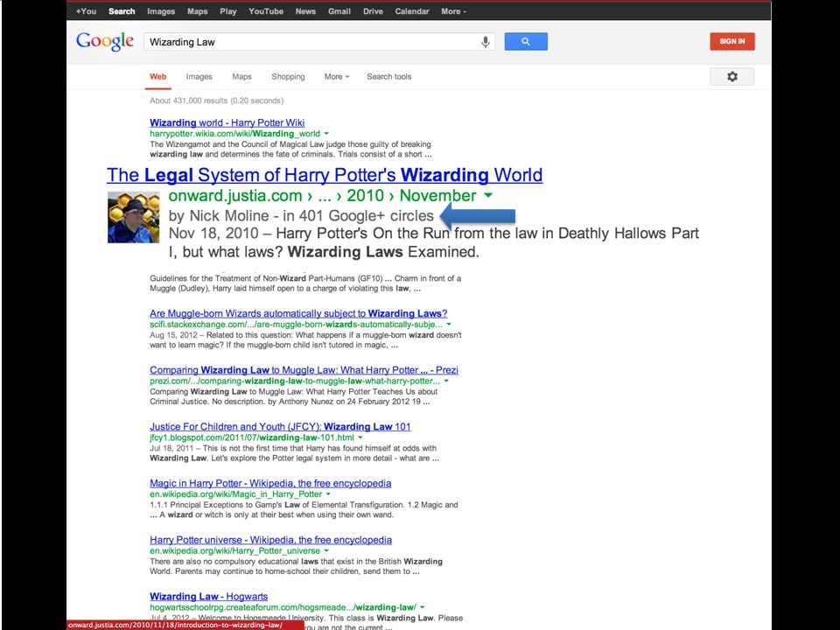Open Wizarding Law - Hogwarts result
Viewport: 840px width, 630px height.
pos(209,596)
